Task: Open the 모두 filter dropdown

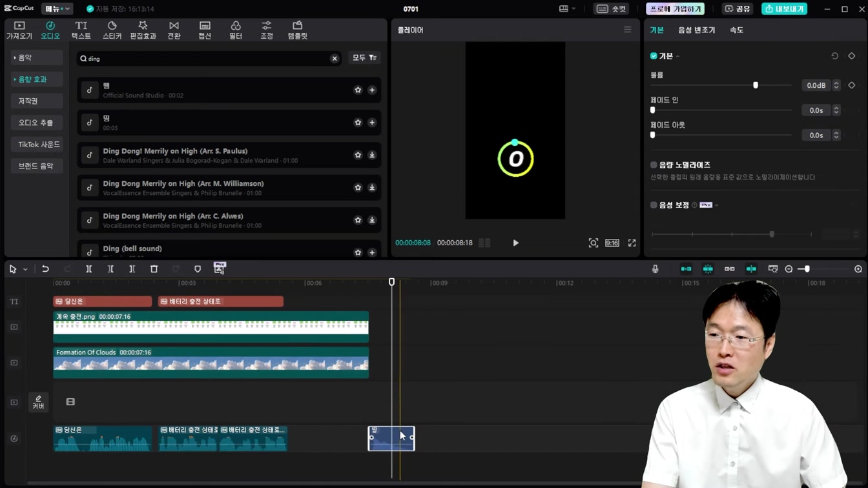Action: (364, 58)
